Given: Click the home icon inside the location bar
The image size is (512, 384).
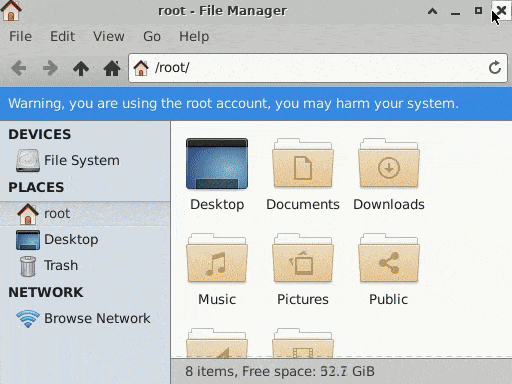Looking at the screenshot, I should tap(141, 68).
